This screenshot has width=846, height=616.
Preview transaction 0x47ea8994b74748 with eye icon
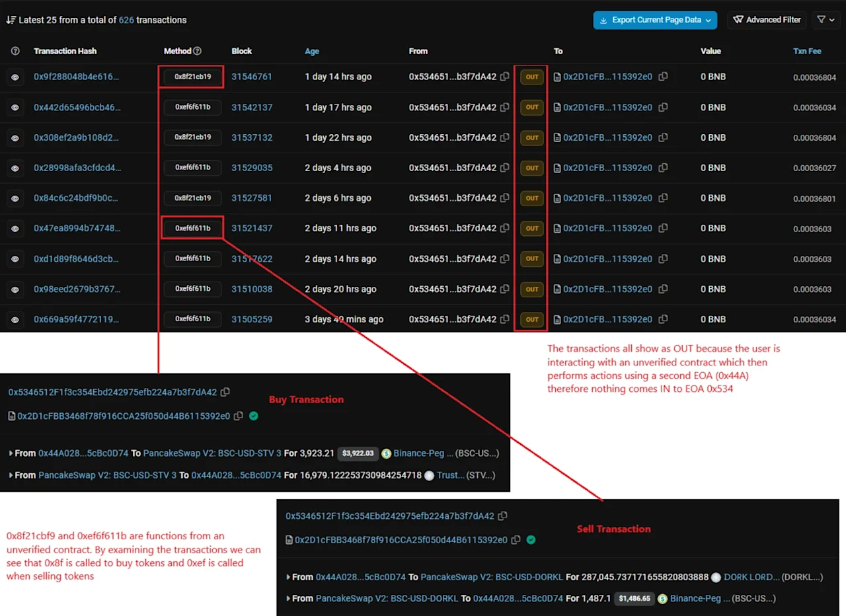pyautogui.click(x=15, y=229)
